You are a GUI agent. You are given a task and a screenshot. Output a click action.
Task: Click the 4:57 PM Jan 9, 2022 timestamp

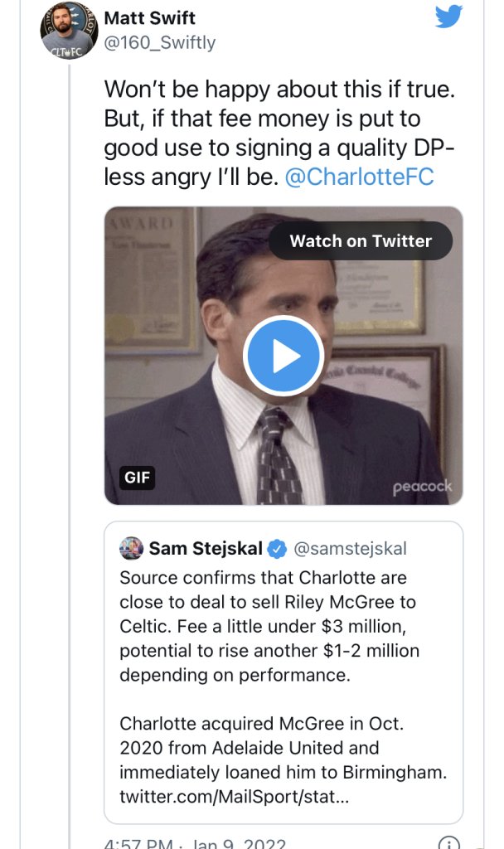pyautogui.click(x=195, y=844)
